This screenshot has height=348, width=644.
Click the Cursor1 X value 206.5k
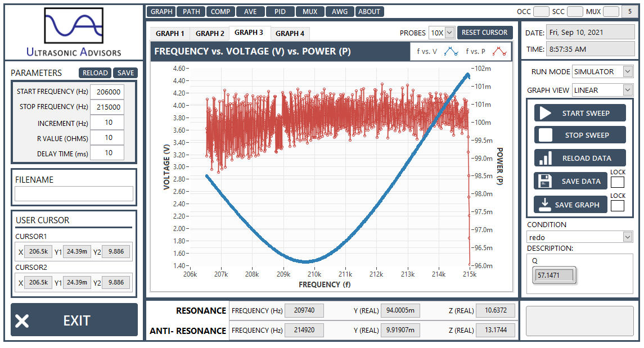click(x=38, y=251)
